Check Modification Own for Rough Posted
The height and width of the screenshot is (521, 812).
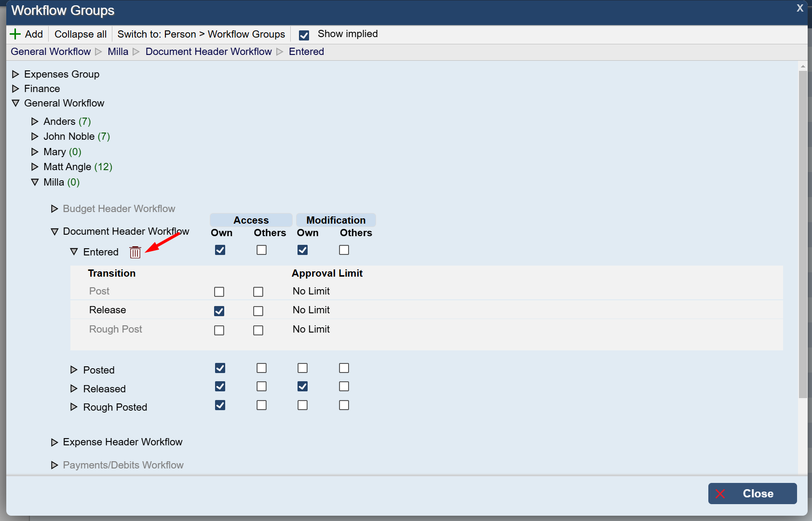coord(302,405)
